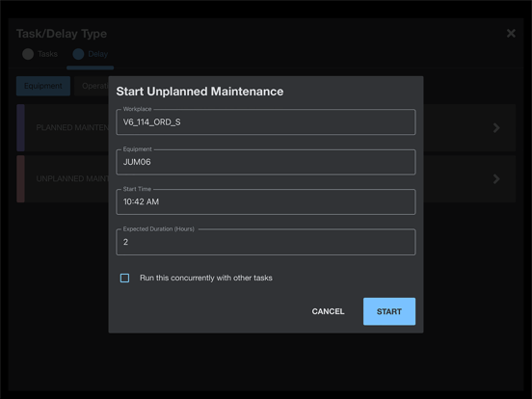Focus the Expected Duration (Hours) field
The image size is (532, 399).
click(266, 242)
